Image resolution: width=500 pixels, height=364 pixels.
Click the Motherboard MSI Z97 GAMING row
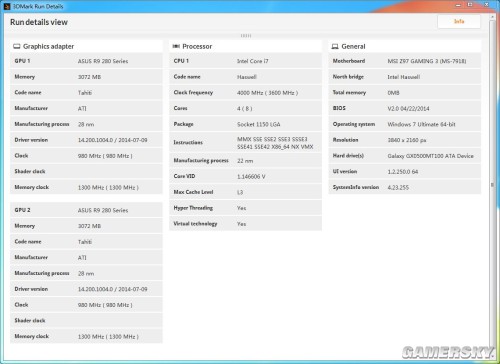405,61
